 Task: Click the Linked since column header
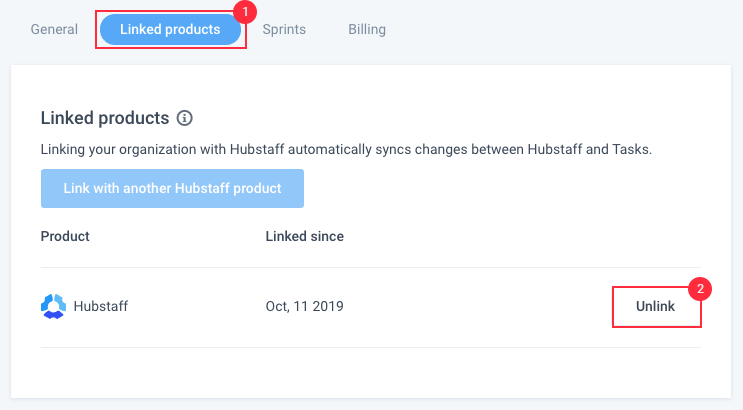pos(304,236)
